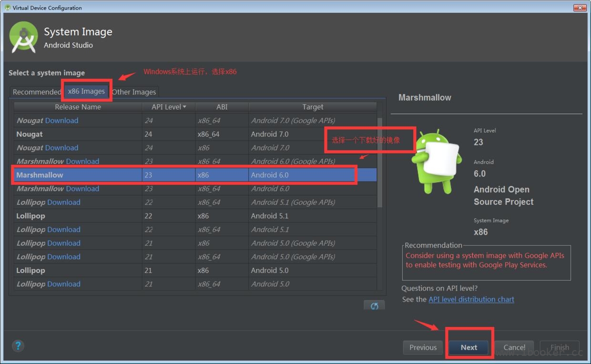
Task: Download Lollipop API 21 x86_64 Google APIs image
Action: coord(64,257)
